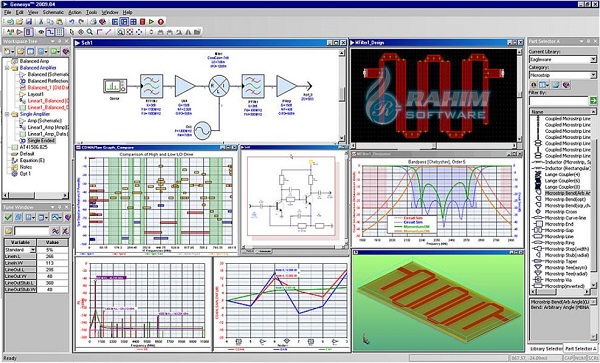600x363 pixels.
Task: Click the crosshair target tool icon
Action: point(81,32)
